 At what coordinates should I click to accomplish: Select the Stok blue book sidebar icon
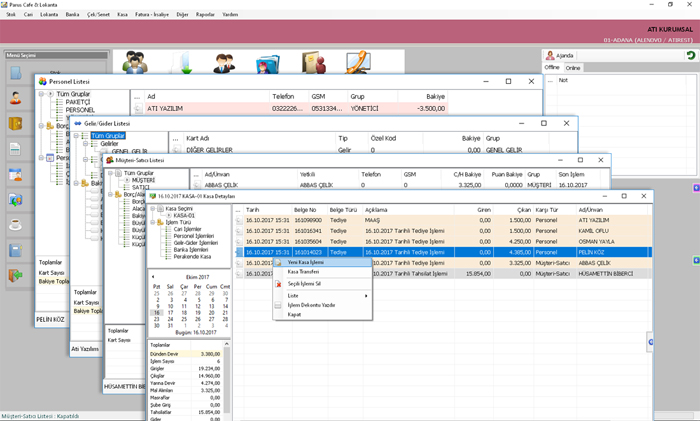[16, 73]
